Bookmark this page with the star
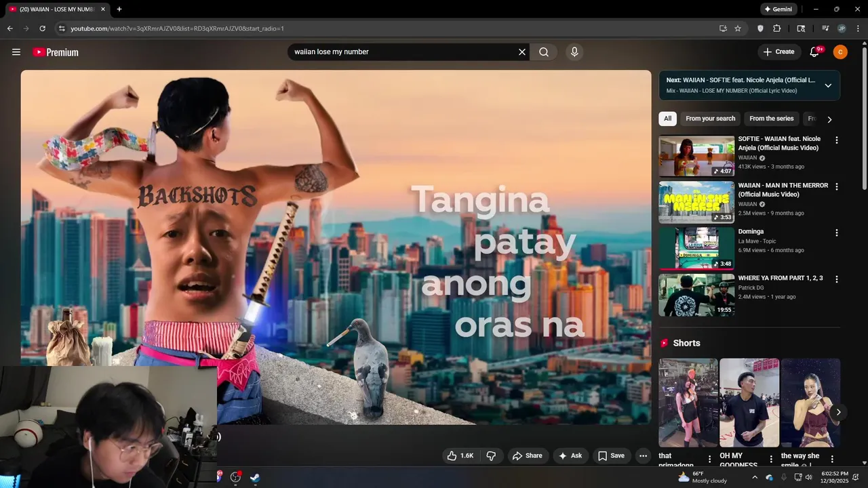Viewport: 868px width, 488px height. [738, 28]
